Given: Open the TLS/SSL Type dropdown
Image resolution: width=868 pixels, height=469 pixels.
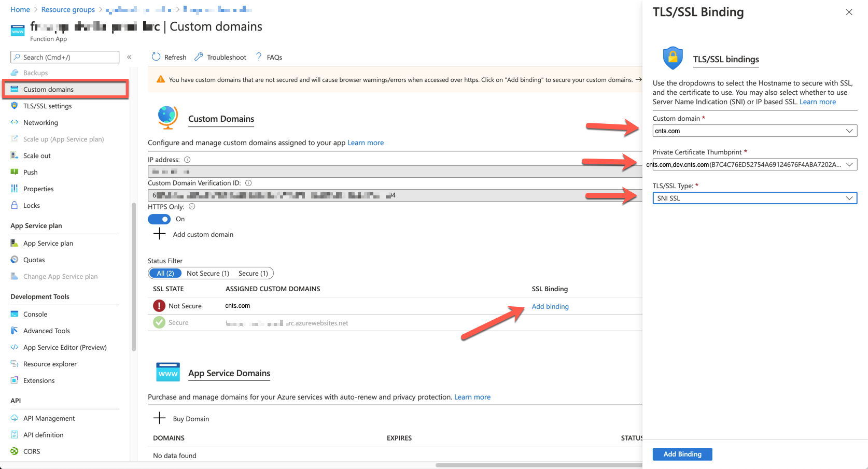Looking at the screenshot, I should 754,198.
